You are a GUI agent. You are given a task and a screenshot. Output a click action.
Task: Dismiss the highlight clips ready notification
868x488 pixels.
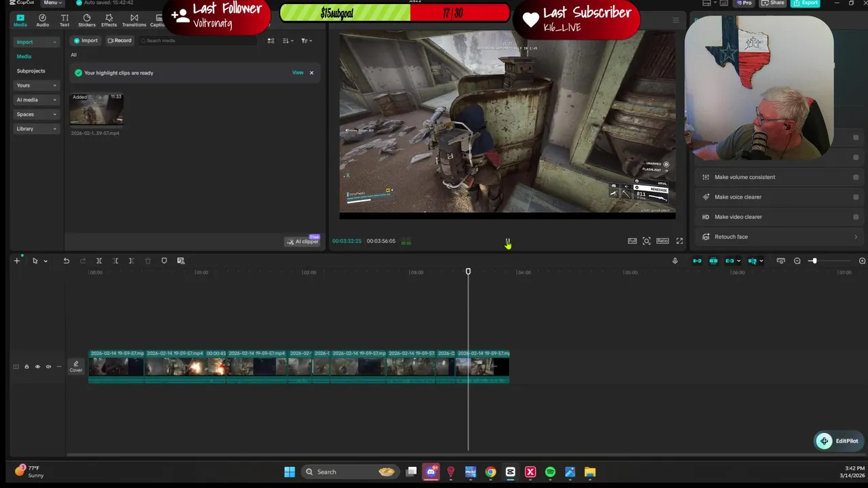(312, 73)
